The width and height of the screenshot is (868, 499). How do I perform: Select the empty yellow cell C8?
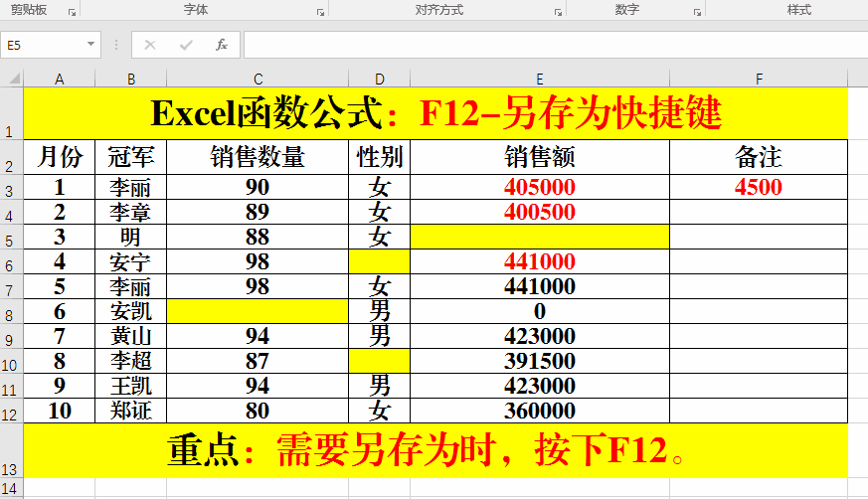point(258,311)
